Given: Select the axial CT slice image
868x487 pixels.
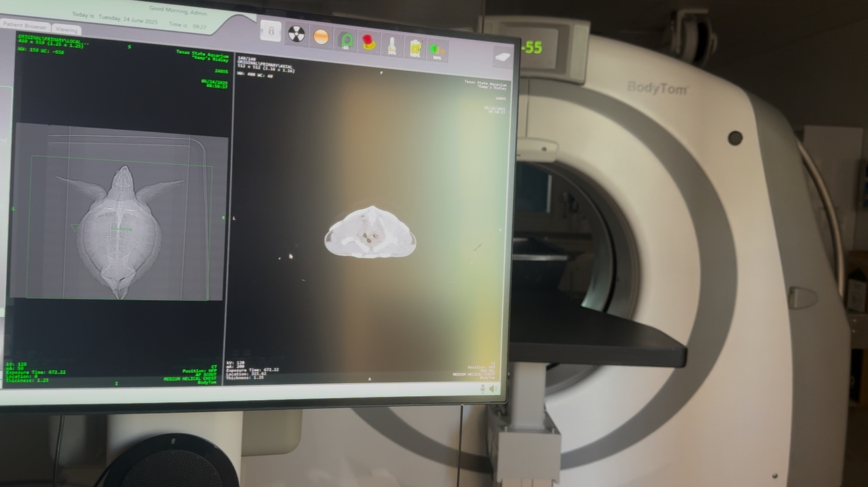Looking at the screenshot, I should (369, 233).
